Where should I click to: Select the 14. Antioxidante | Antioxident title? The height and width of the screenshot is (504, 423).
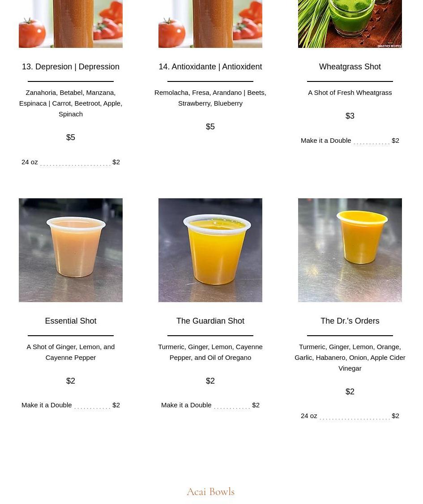point(210,67)
